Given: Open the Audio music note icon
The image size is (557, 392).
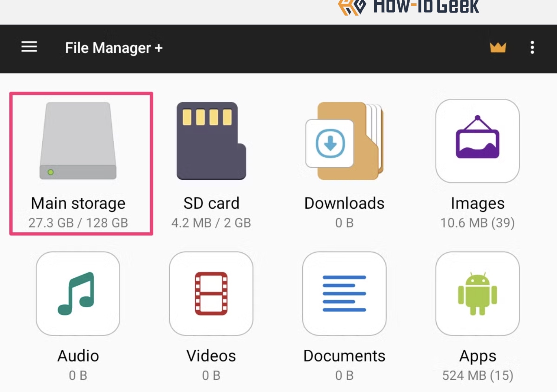Looking at the screenshot, I should click(x=78, y=294).
